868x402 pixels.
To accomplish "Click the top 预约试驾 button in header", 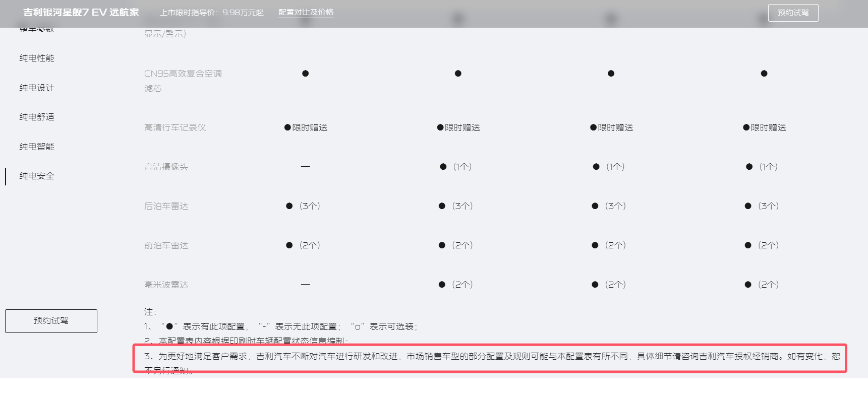I will point(793,13).
